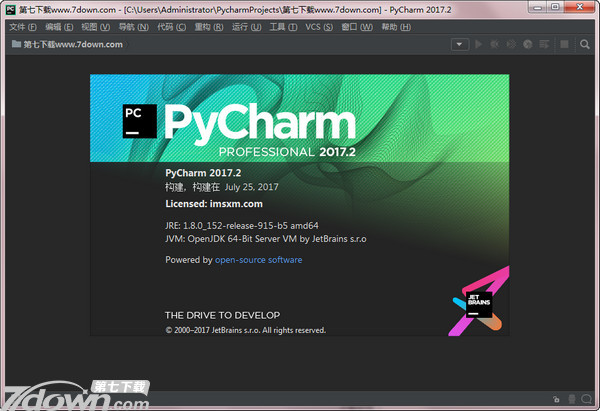
Task: Click the Debug bug icon
Action: tap(494, 44)
